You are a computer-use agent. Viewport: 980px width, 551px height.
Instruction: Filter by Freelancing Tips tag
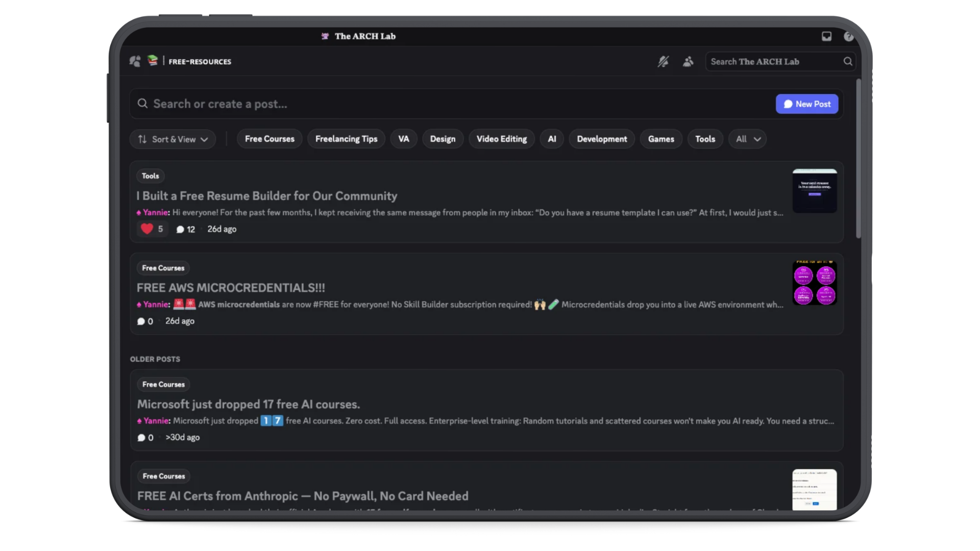[346, 139]
